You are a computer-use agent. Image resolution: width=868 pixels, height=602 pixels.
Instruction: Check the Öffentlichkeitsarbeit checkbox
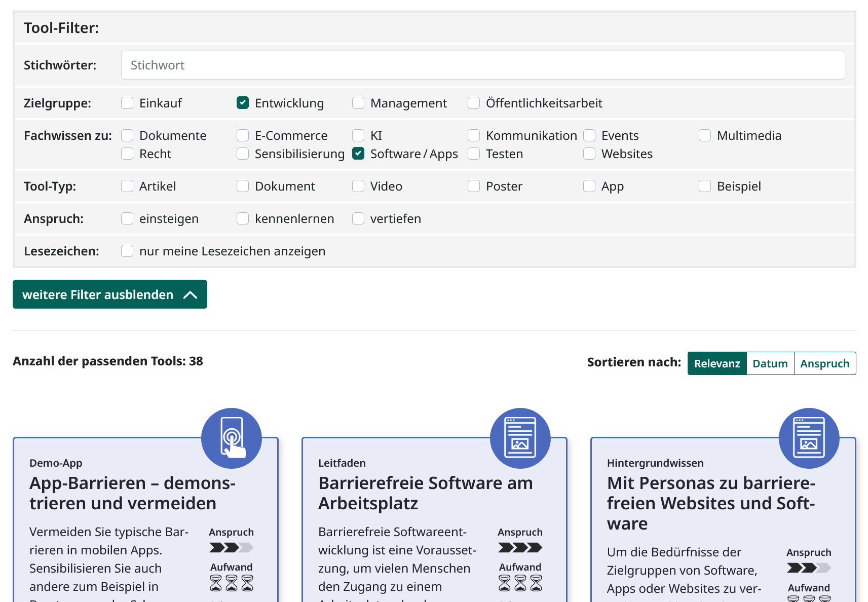[474, 103]
